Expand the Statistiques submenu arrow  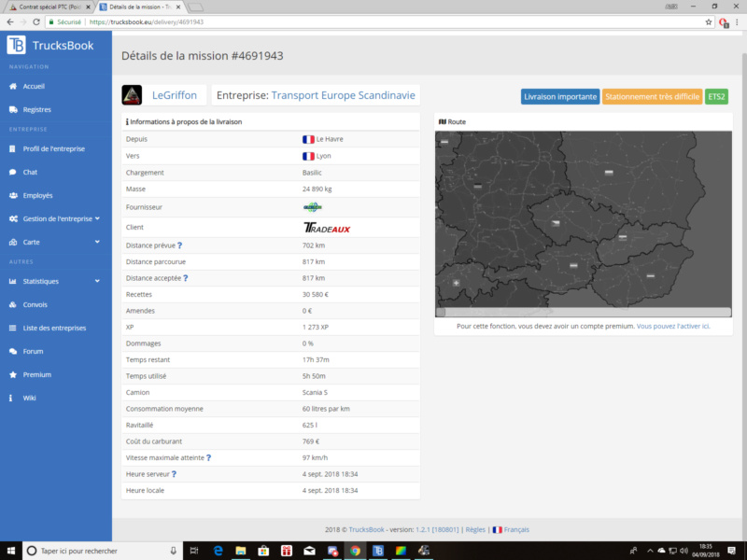tap(97, 281)
